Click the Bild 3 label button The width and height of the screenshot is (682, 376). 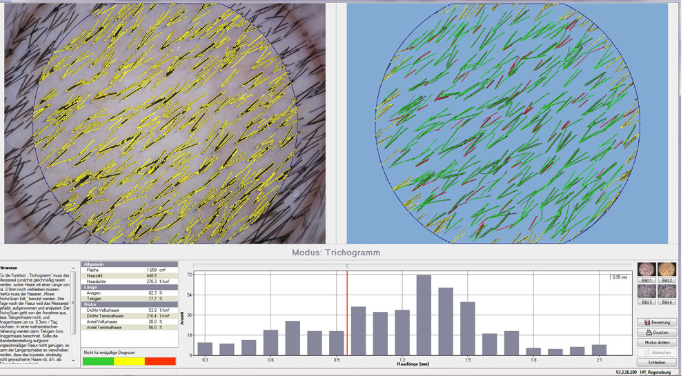pyautogui.click(x=647, y=302)
